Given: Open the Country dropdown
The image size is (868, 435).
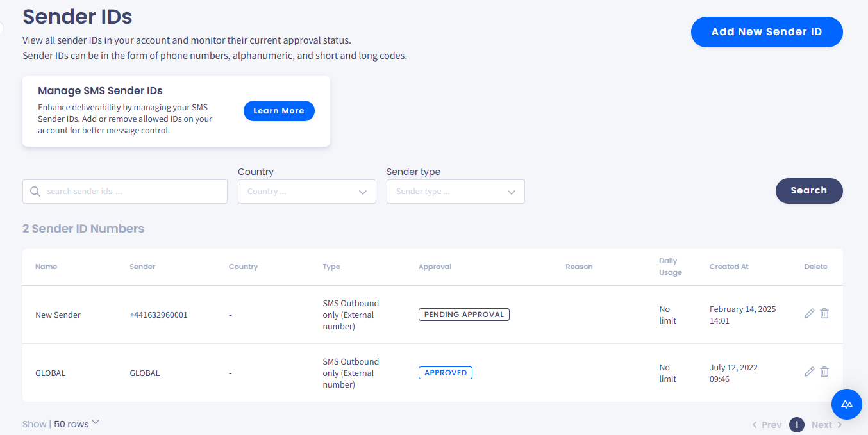Looking at the screenshot, I should coord(306,192).
